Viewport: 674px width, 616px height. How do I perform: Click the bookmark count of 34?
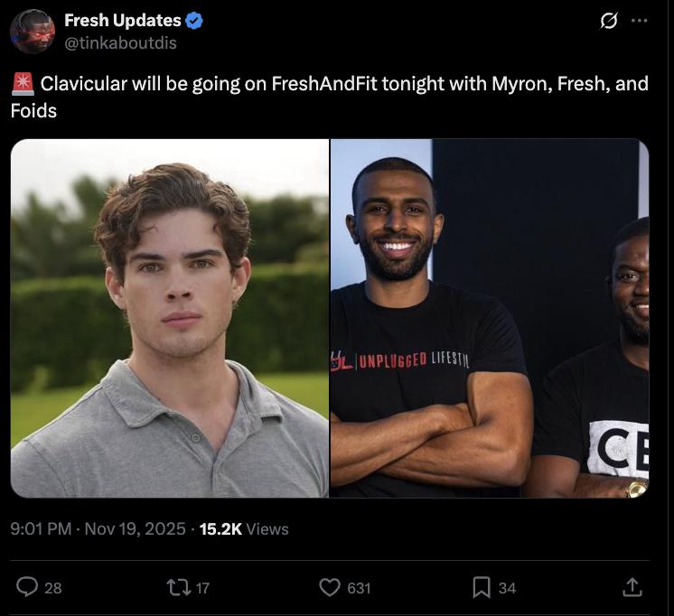click(x=507, y=588)
